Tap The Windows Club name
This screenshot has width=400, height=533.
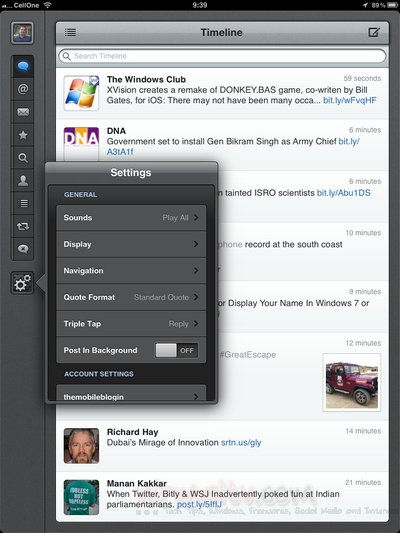tap(146, 80)
